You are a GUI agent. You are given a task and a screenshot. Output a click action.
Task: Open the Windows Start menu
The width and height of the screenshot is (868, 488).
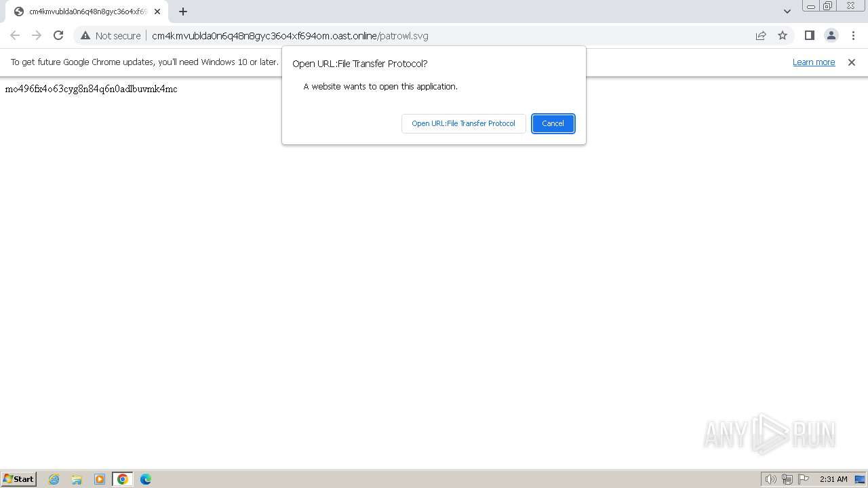[19, 479]
